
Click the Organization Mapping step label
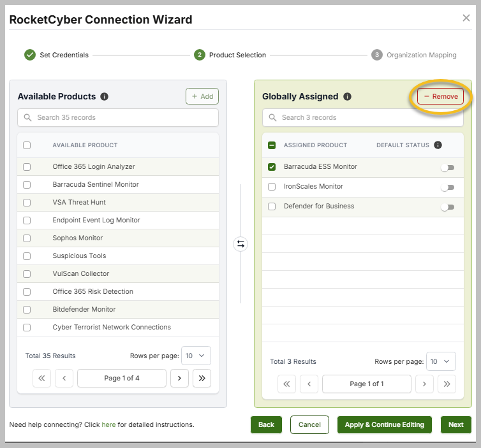pyautogui.click(x=422, y=55)
